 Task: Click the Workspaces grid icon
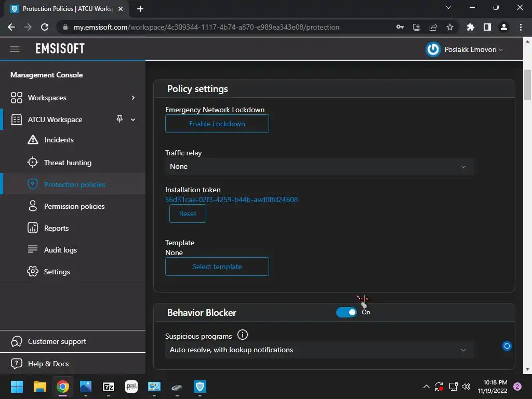(x=17, y=98)
